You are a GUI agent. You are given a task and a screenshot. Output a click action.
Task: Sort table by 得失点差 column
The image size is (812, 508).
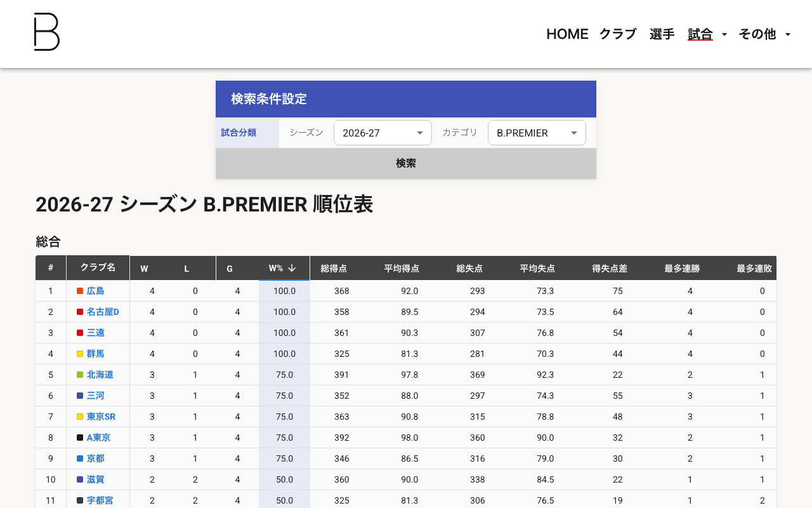(610, 269)
